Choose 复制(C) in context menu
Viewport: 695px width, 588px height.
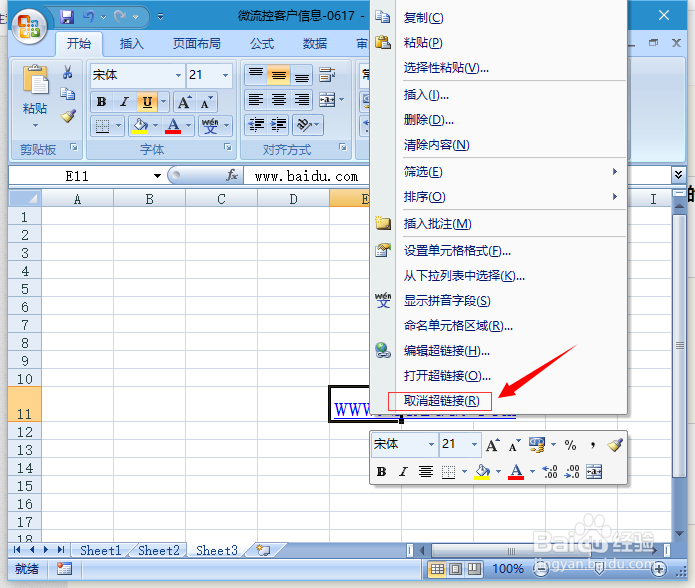pyautogui.click(x=499, y=17)
